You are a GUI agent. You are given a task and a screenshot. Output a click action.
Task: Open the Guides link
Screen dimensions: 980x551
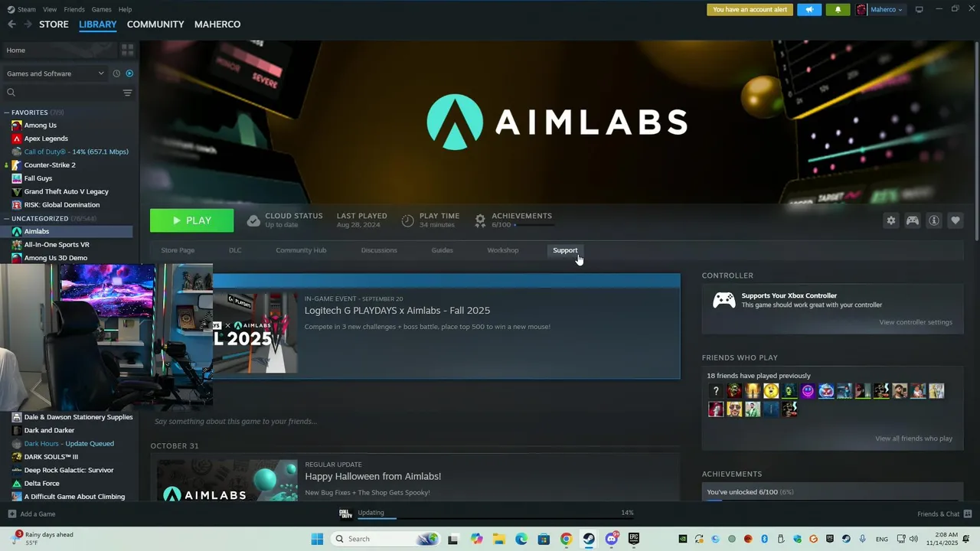pos(442,250)
